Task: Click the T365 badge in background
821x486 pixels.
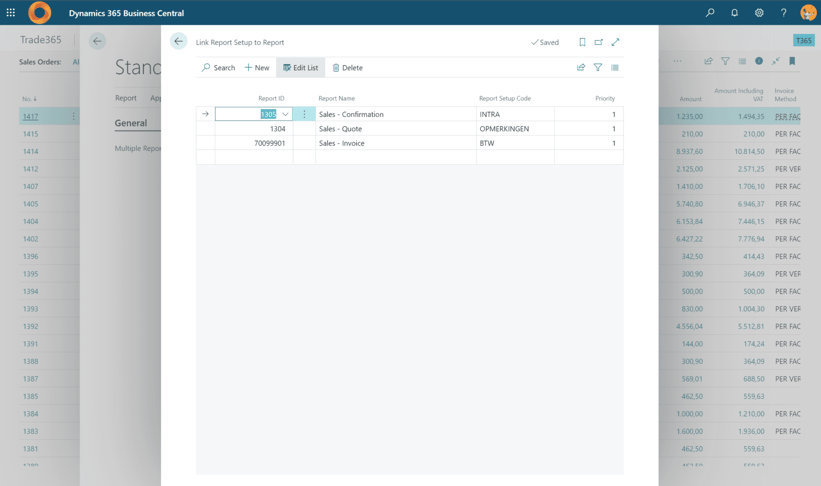Action: [x=804, y=40]
